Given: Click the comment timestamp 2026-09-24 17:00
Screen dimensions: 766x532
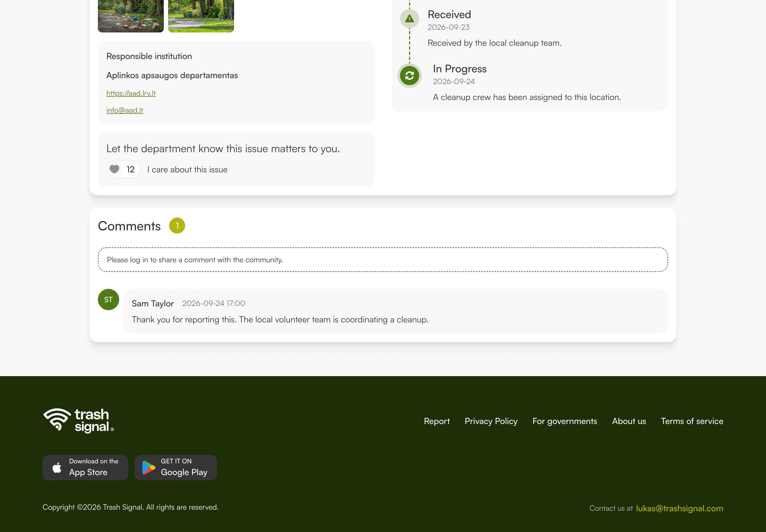Looking at the screenshot, I should click(213, 303).
